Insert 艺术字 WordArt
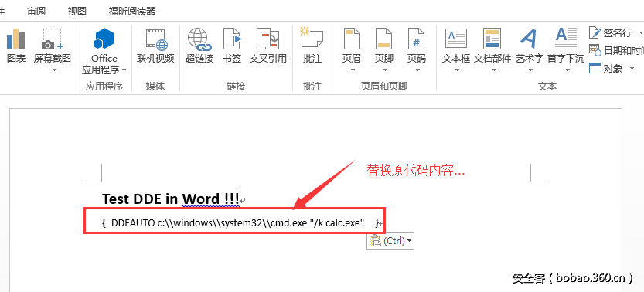Viewport: 644px width, 292px height. (x=529, y=39)
